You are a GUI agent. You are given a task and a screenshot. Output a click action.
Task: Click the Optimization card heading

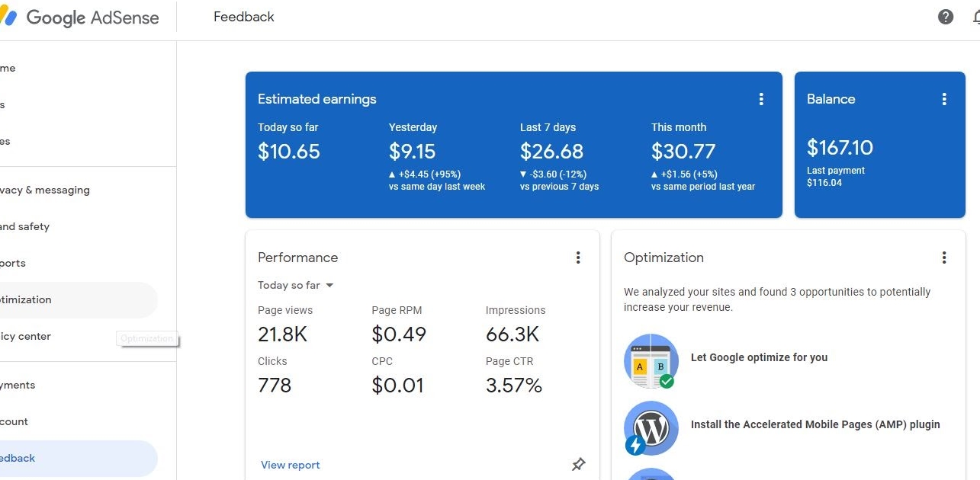tap(664, 258)
